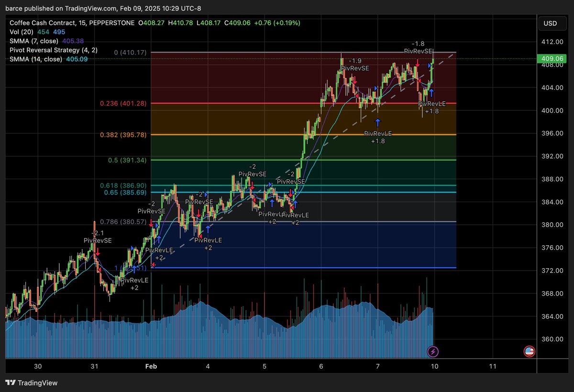Click 392.00 on the price axis

tap(552, 156)
